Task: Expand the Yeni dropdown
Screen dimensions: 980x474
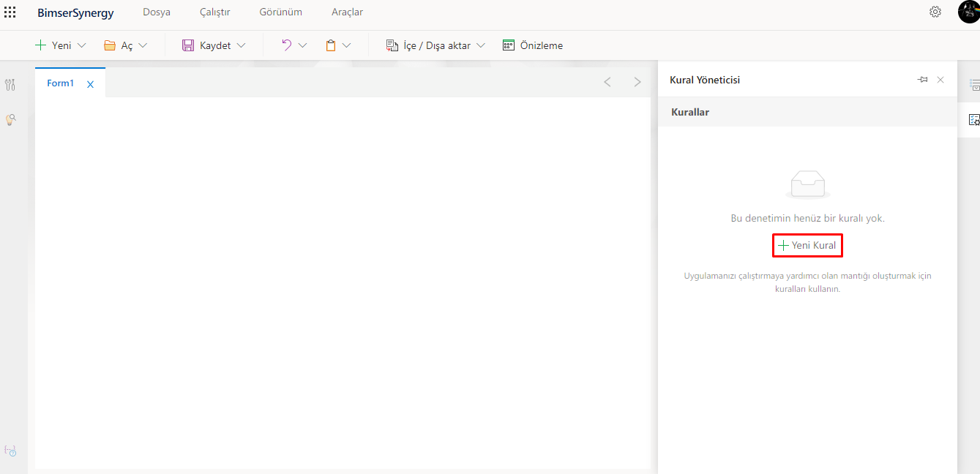Action: coord(81,45)
